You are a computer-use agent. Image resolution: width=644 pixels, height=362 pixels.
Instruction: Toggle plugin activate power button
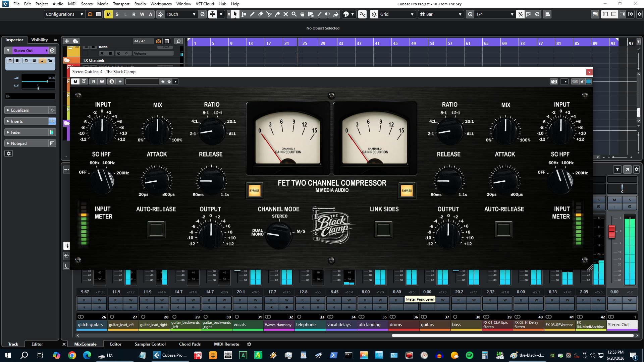pos(75,81)
